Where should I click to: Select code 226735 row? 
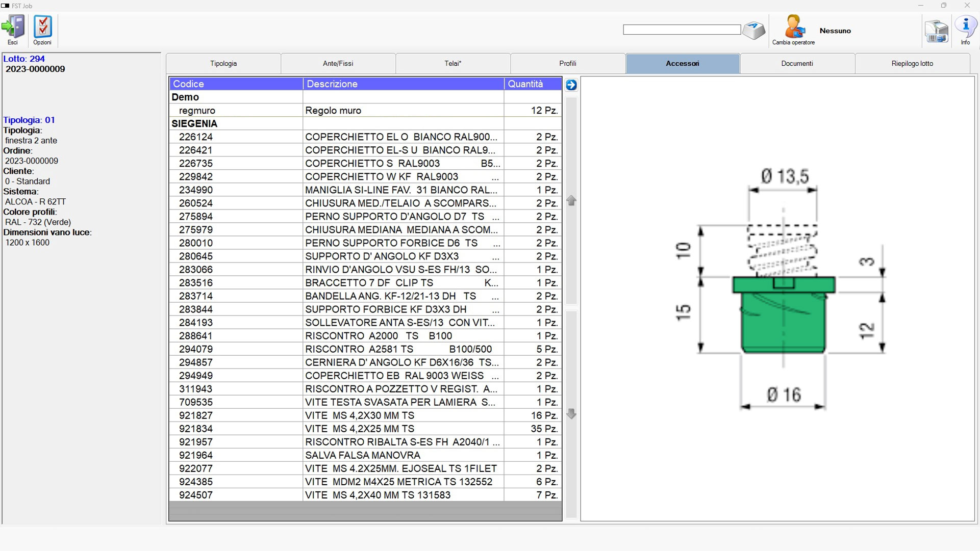[365, 163]
